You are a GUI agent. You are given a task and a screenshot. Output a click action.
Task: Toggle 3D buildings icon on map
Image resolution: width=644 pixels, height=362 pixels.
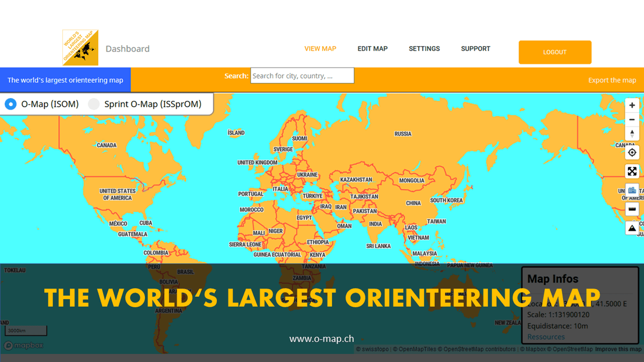point(632,190)
